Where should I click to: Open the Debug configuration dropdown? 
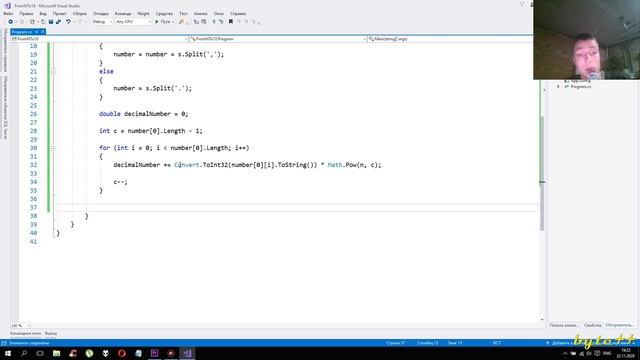click(102, 22)
